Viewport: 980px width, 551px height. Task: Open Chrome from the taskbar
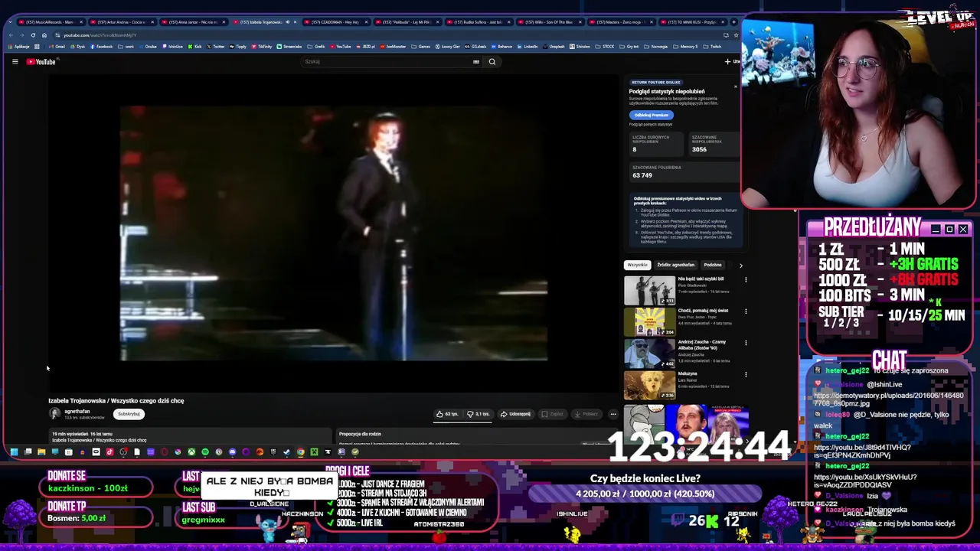[300, 452]
